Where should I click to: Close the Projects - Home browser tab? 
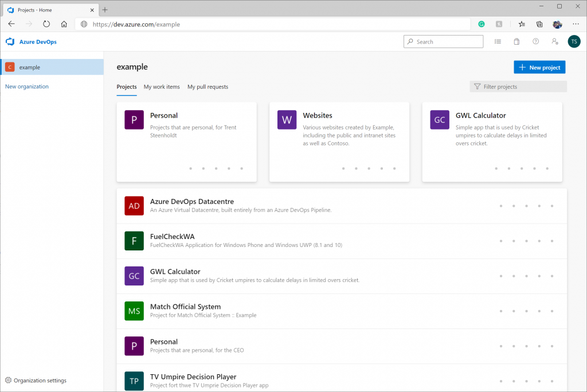92,10
